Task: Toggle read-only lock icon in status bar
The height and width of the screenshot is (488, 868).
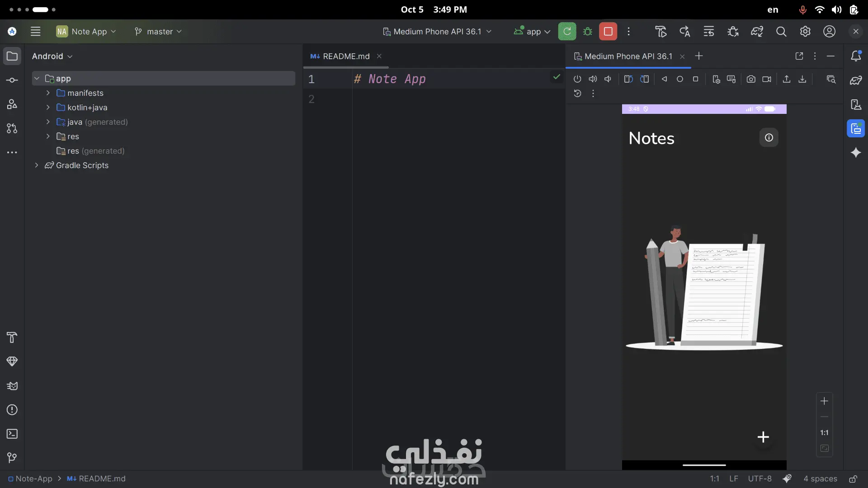Action: click(x=853, y=479)
